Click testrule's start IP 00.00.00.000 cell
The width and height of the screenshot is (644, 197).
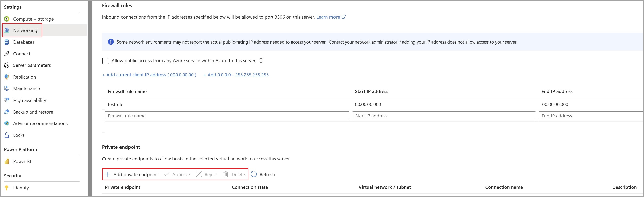pyautogui.click(x=368, y=104)
